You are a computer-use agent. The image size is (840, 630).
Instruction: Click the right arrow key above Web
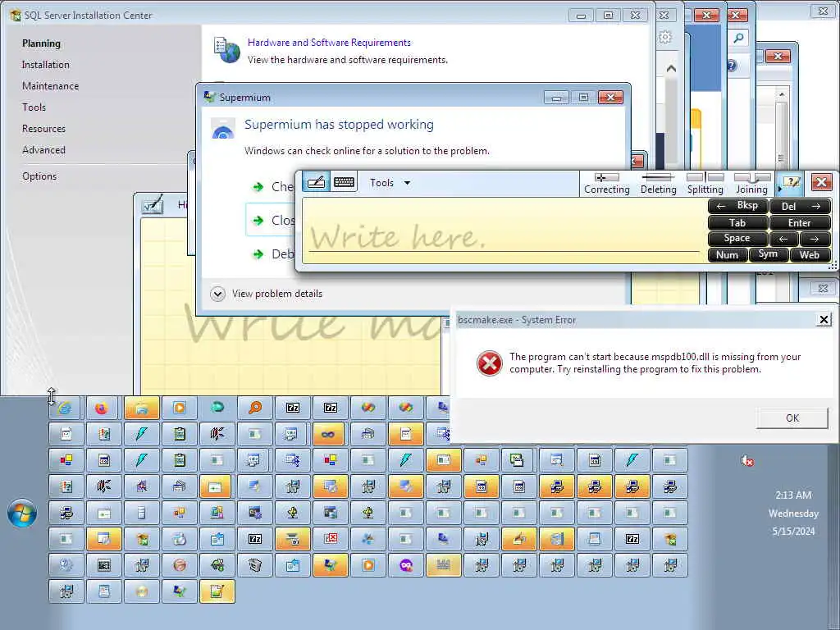click(x=815, y=239)
